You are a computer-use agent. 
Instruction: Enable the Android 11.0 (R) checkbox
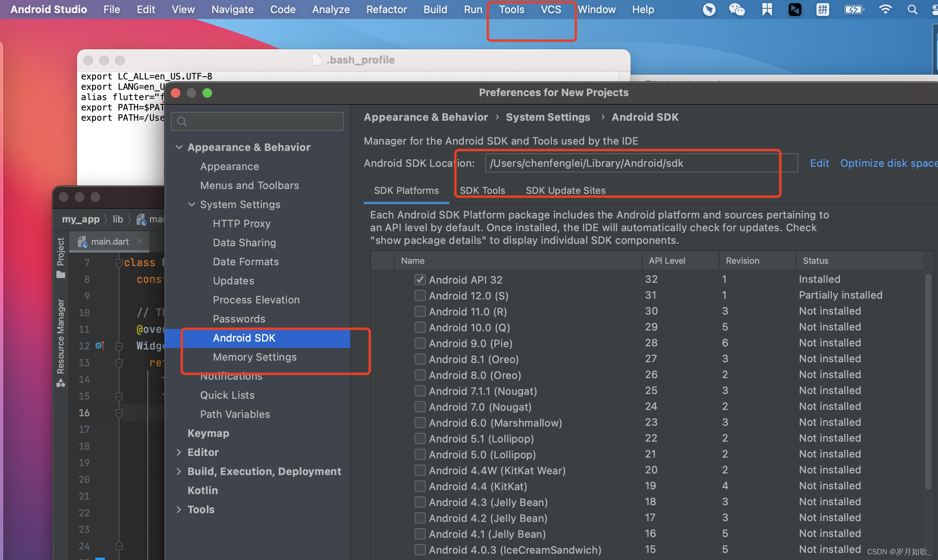pos(420,311)
